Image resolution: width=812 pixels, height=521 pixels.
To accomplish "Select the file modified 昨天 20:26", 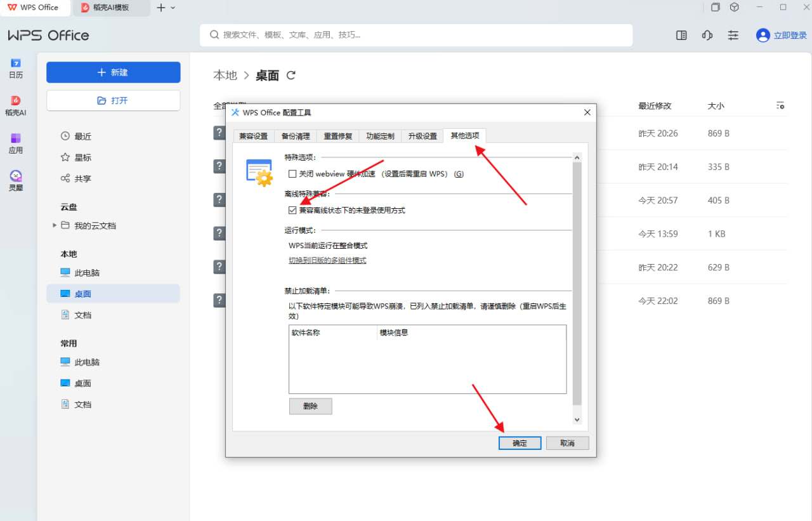I will pos(501,133).
